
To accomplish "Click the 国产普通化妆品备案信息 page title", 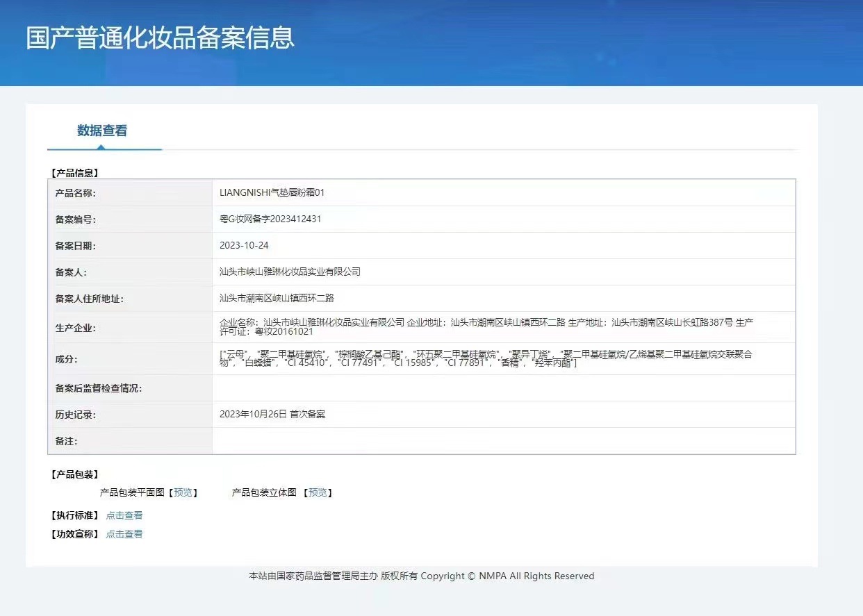I will pyautogui.click(x=161, y=38).
